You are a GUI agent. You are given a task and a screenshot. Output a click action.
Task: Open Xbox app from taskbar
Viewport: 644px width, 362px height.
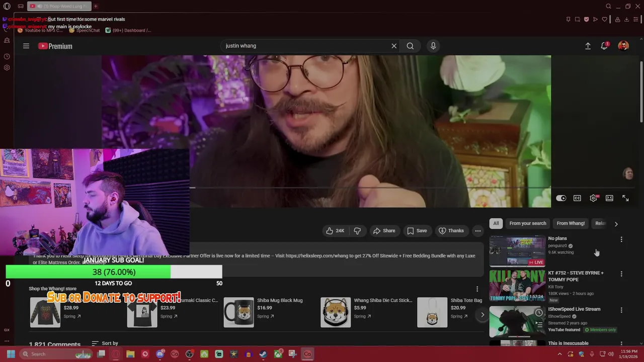(x=278, y=354)
